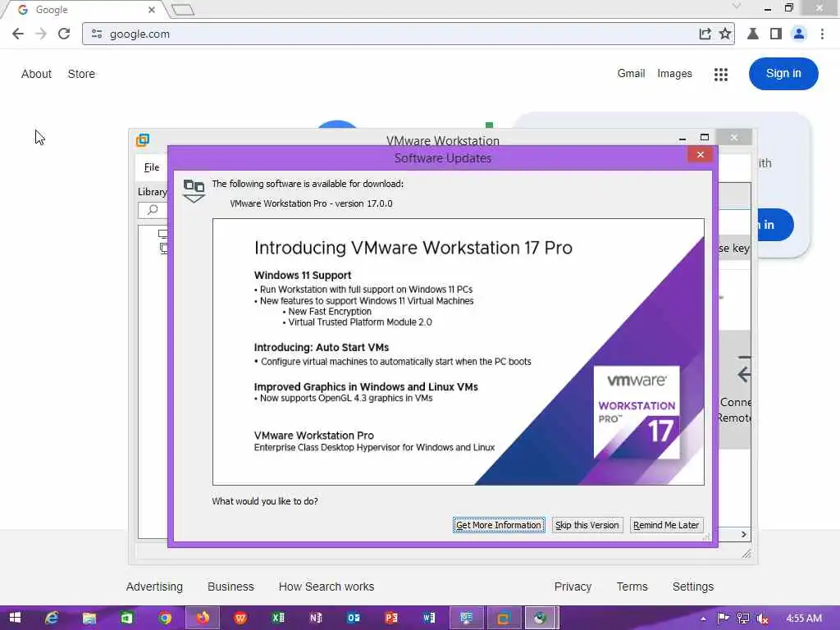
Task: Open Business footer link
Action: tap(231, 587)
